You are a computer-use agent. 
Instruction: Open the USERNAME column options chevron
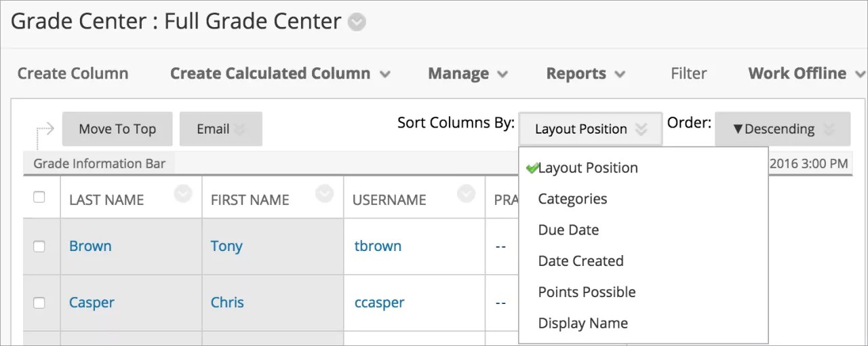(466, 194)
